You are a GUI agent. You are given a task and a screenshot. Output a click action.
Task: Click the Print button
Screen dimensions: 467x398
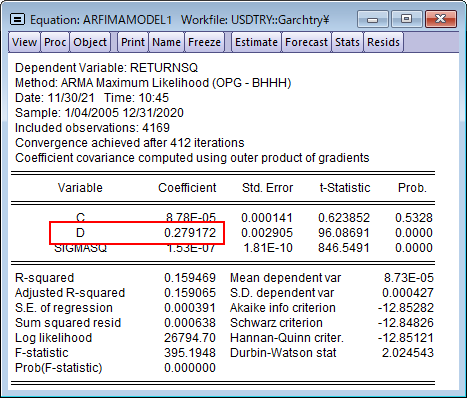coord(133,42)
